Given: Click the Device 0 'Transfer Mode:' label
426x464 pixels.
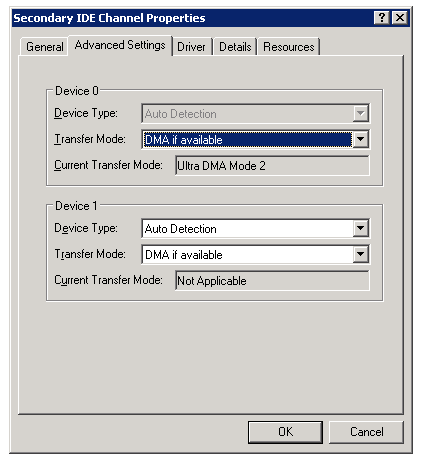Looking at the screenshot, I should [90, 139].
